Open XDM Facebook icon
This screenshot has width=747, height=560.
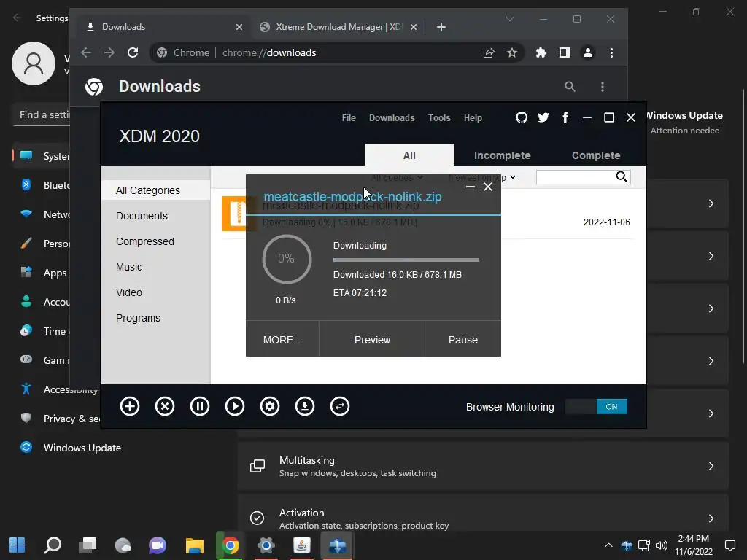click(565, 117)
